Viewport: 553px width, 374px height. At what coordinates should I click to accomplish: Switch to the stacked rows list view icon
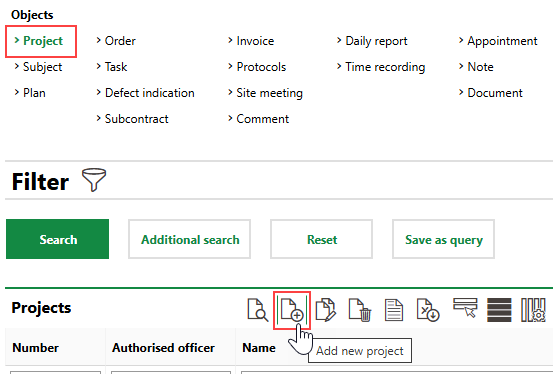tap(499, 310)
